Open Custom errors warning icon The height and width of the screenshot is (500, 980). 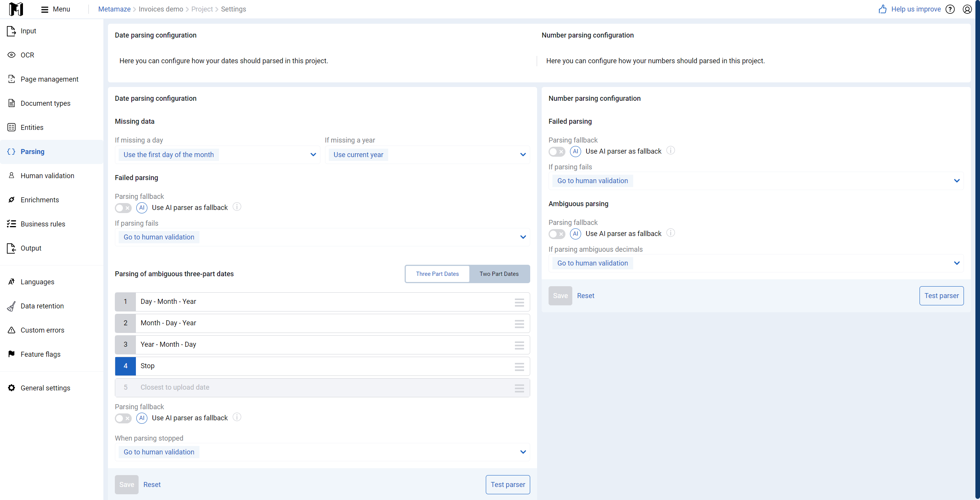pyautogui.click(x=11, y=330)
